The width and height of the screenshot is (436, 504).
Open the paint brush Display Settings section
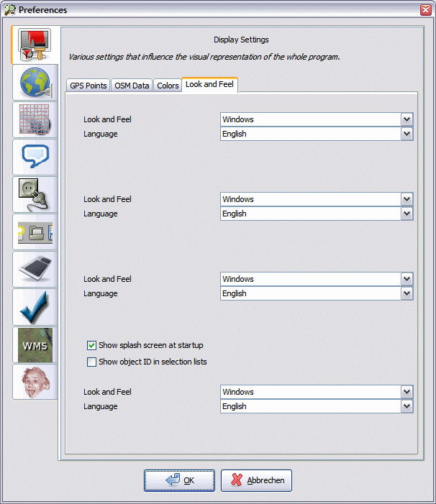pos(35,46)
